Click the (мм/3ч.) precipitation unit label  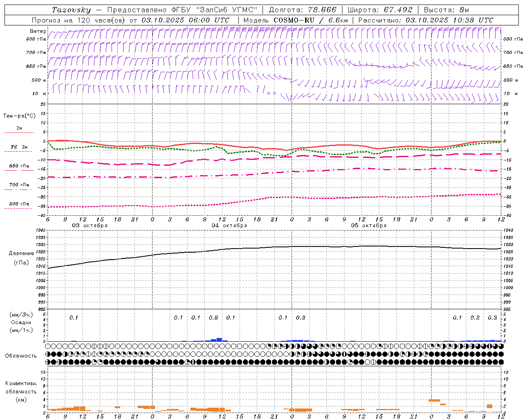(x=21, y=315)
